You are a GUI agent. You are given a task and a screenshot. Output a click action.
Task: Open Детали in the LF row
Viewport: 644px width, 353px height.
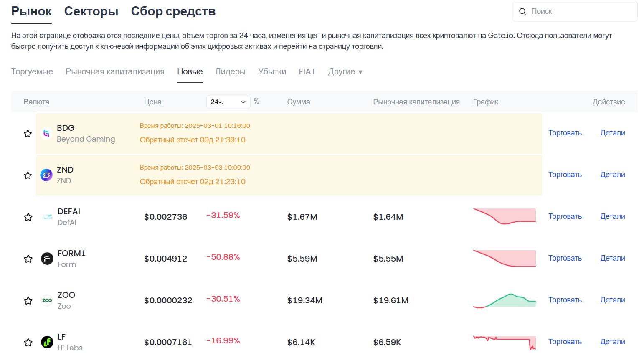click(x=613, y=342)
